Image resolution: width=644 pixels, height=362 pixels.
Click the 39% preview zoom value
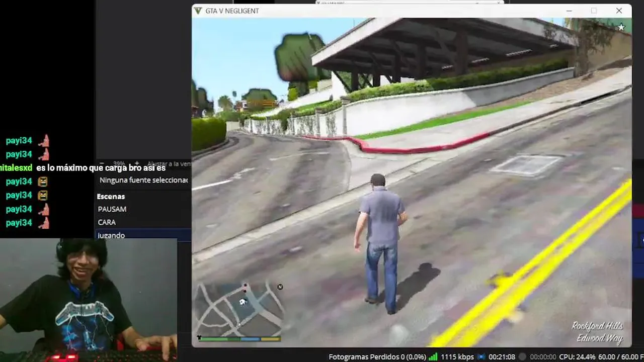pos(119,164)
